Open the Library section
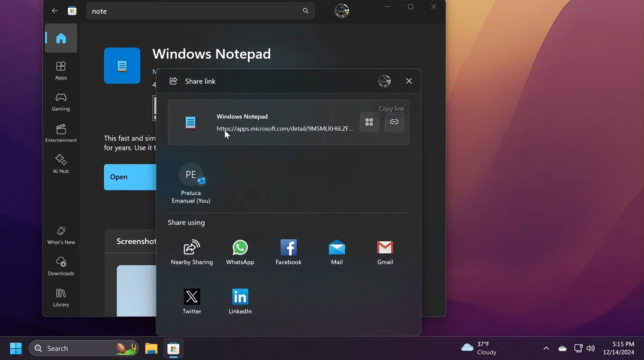Image resolution: width=644 pixels, height=360 pixels. 61,298
